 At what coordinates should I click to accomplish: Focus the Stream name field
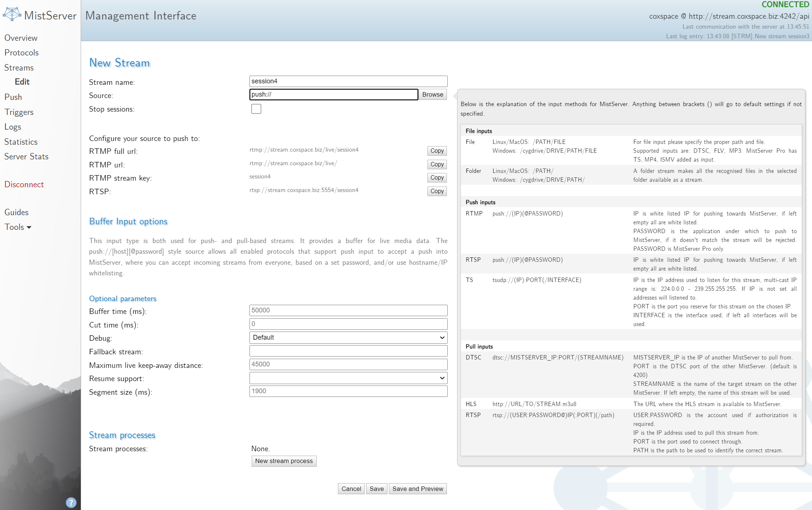pos(348,81)
